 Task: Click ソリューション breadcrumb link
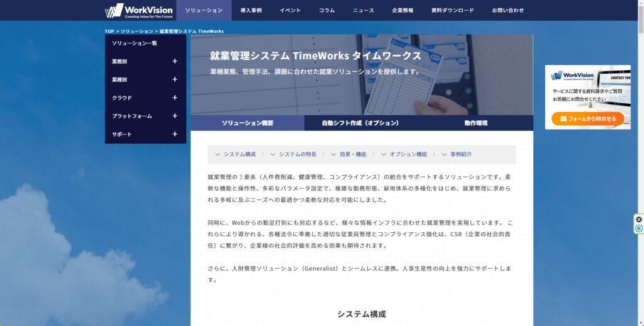click(136, 31)
